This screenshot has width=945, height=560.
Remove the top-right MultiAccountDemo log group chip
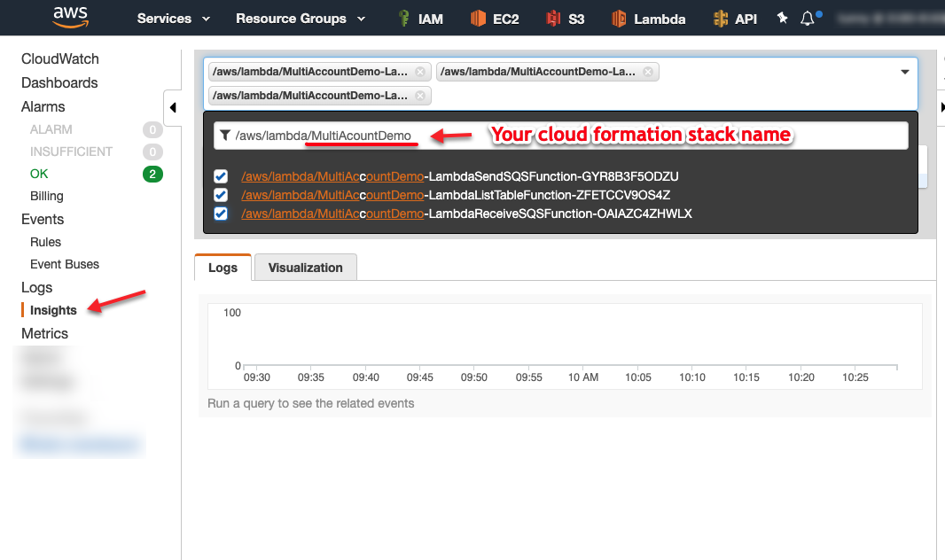click(x=648, y=72)
